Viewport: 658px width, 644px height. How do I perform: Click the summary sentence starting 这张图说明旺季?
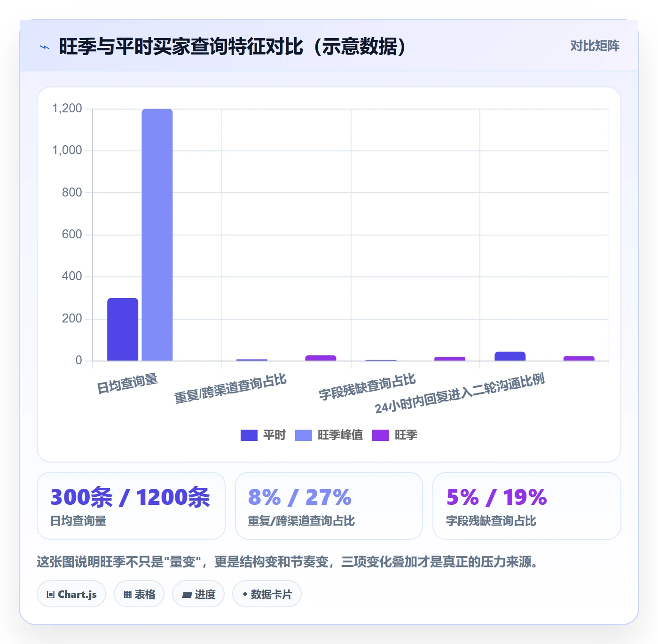point(288,562)
